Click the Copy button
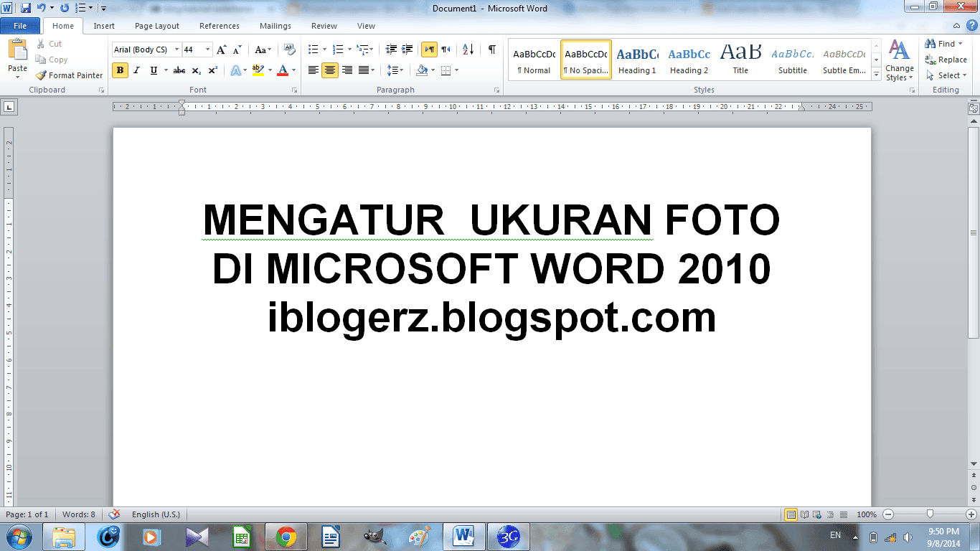Viewport: 980px width, 551px height. click(52, 60)
